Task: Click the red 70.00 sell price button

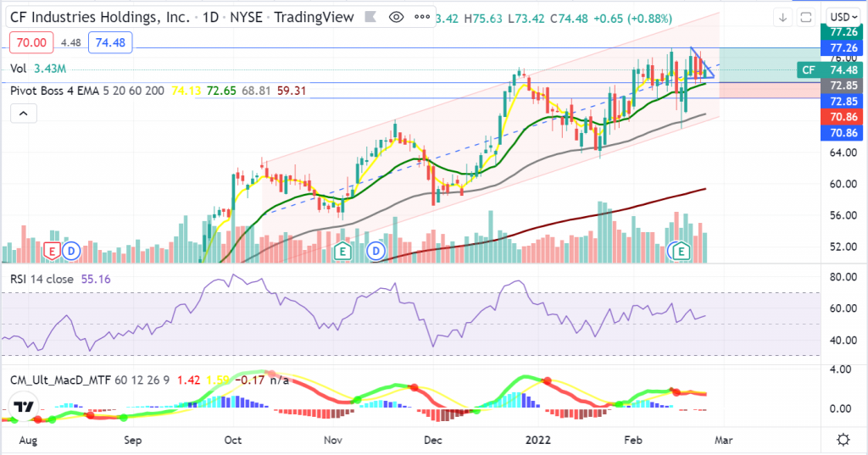Action: (x=31, y=42)
